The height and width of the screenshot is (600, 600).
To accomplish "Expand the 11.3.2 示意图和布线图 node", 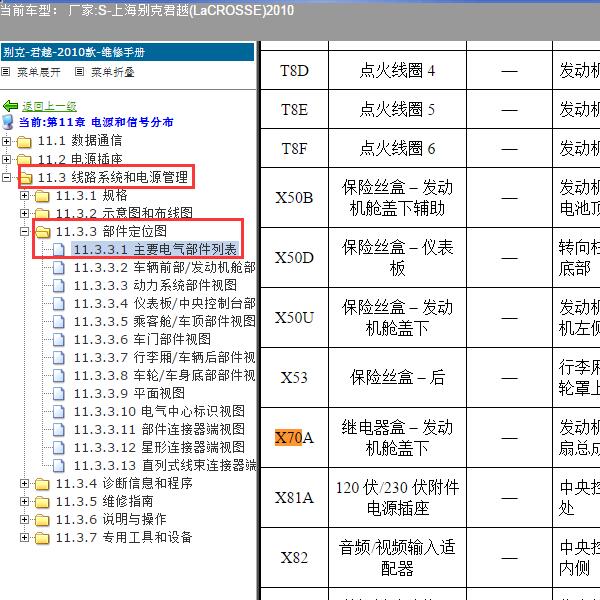I will click(x=24, y=213).
